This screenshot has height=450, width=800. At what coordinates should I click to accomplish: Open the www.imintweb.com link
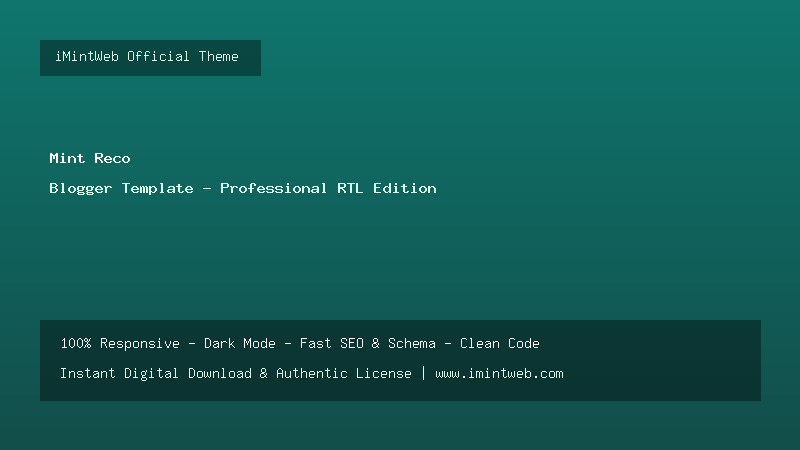[499, 373]
